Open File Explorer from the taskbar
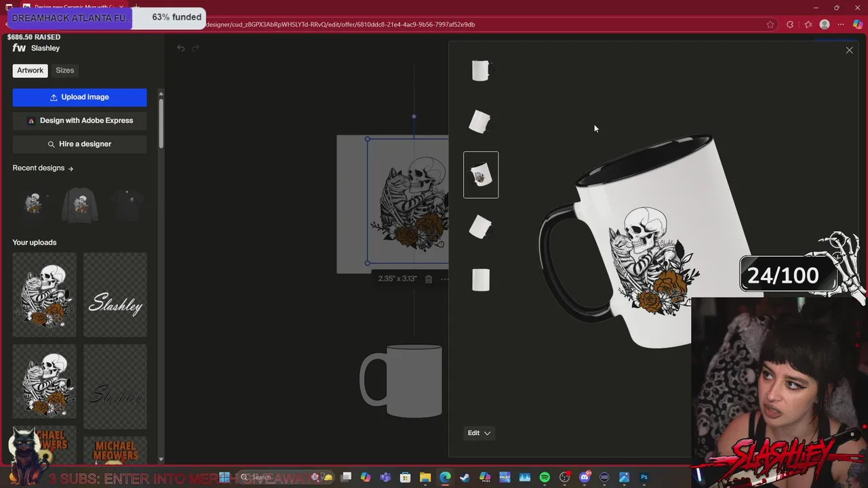868x488 pixels. (425, 477)
